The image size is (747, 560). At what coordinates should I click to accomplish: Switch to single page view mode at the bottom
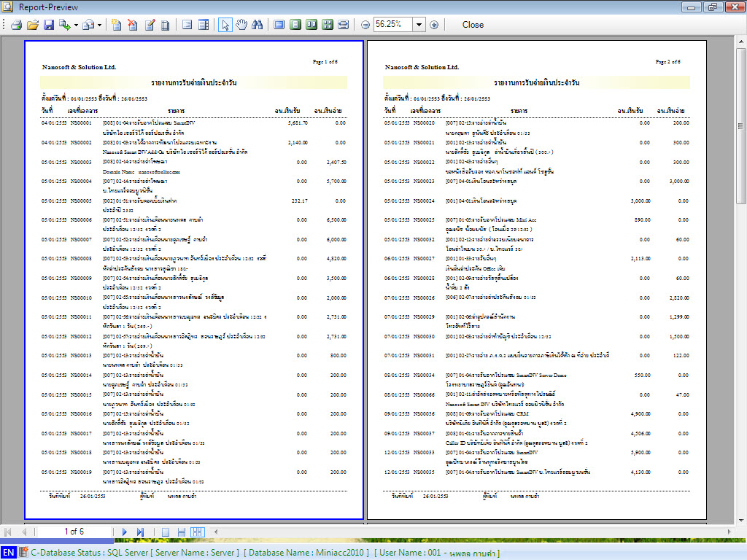click(166, 532)
